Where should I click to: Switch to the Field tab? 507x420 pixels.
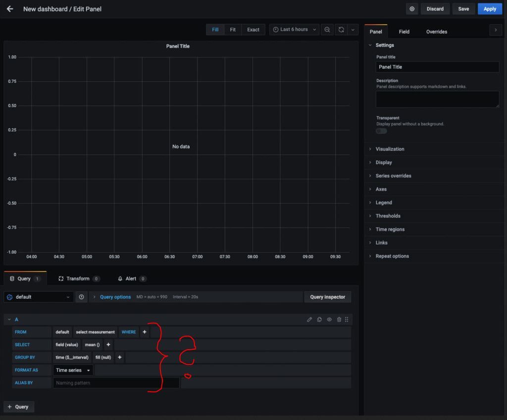[404, 32]
